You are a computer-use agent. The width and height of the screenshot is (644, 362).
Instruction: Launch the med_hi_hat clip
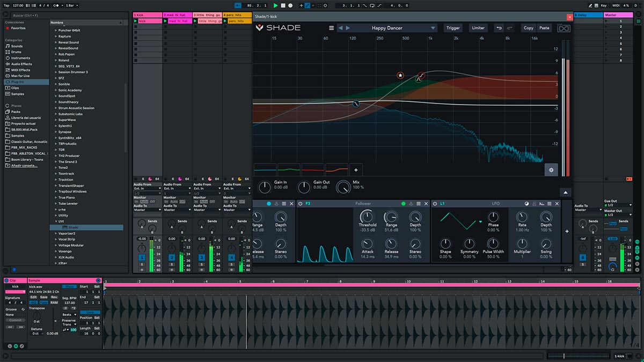[x=165, y=21]
